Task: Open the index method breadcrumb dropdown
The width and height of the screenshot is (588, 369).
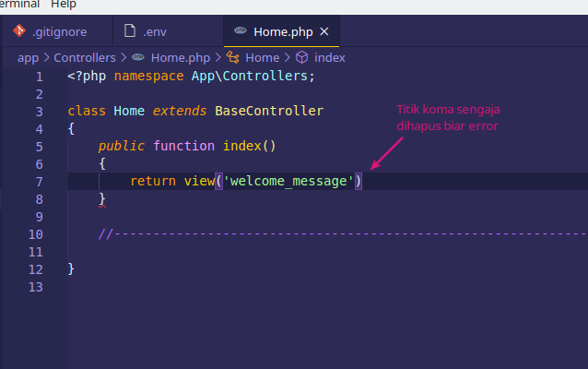Action: point(329,57)
